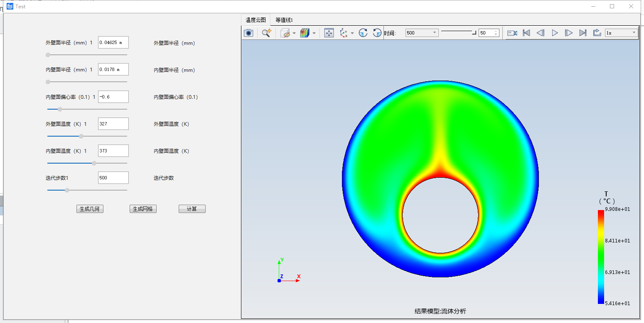Open the colored cube dropdown arrow
The image size is (644, 323).
pos(314,33)
